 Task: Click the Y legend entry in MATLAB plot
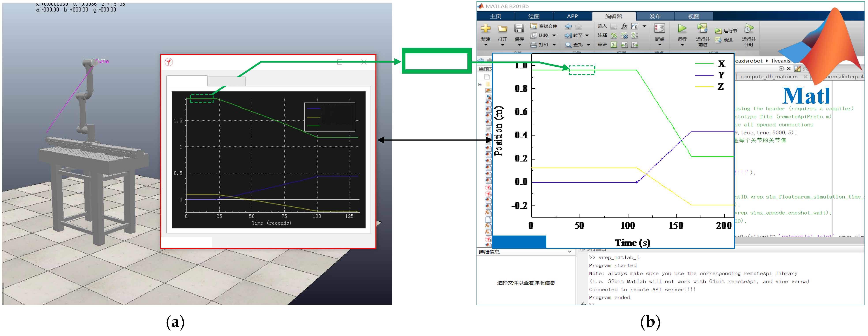tap(710, 75)
